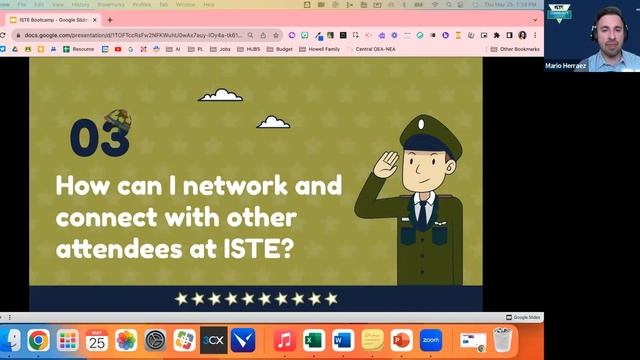Select the ISTE Bootcamp Google Slides tab
The image size is (640, 360).
pos(53,20)
